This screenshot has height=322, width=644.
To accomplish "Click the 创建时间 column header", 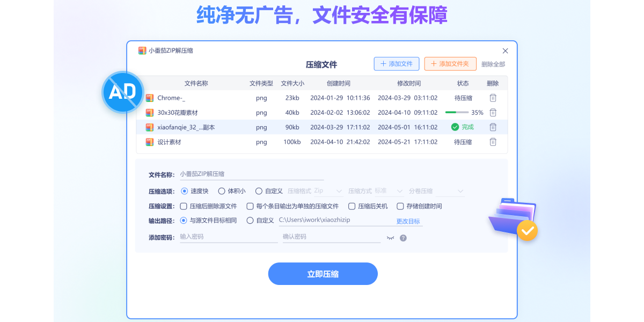I will (339, 84).
